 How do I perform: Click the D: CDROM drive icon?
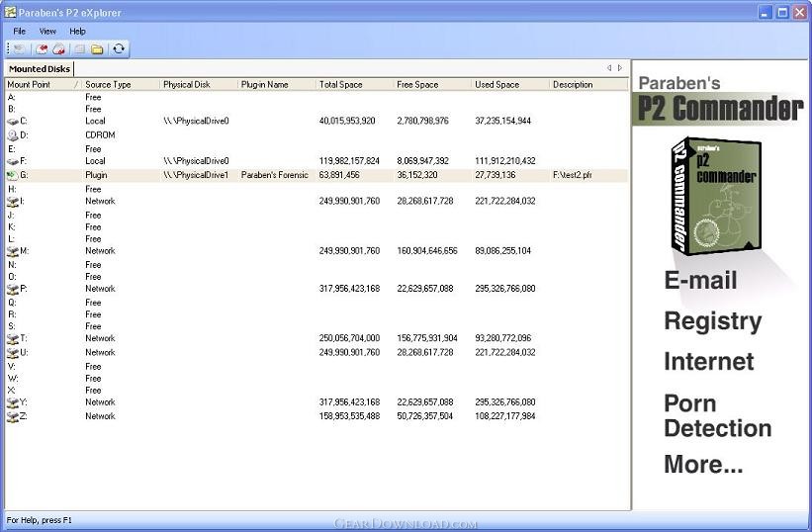[13, 135]
